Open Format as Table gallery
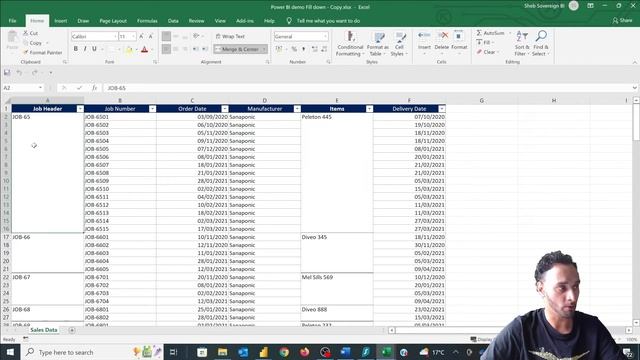The width and height of the screenshot is (640, 360). coord(378,44)
